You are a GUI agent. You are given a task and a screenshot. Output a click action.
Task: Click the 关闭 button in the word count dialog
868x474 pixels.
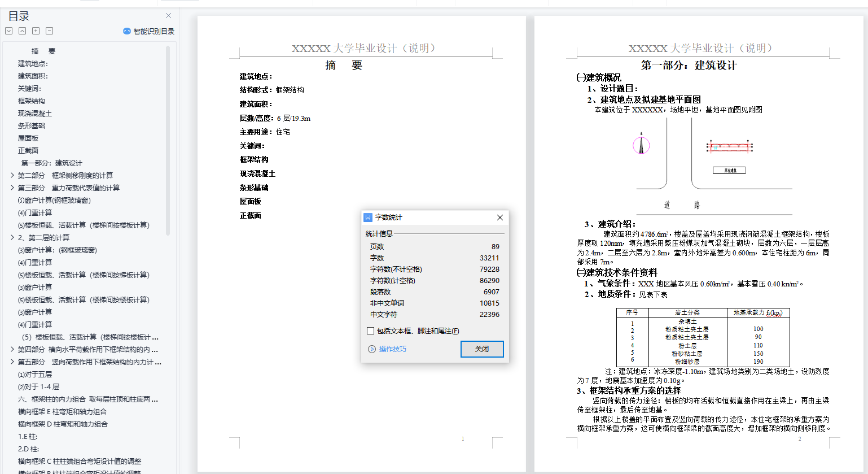coord(482,349)
